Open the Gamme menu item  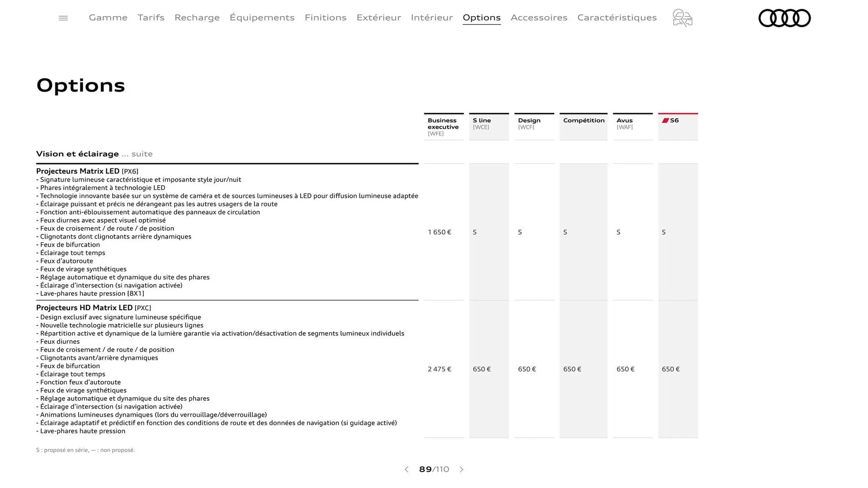point(108,18)
